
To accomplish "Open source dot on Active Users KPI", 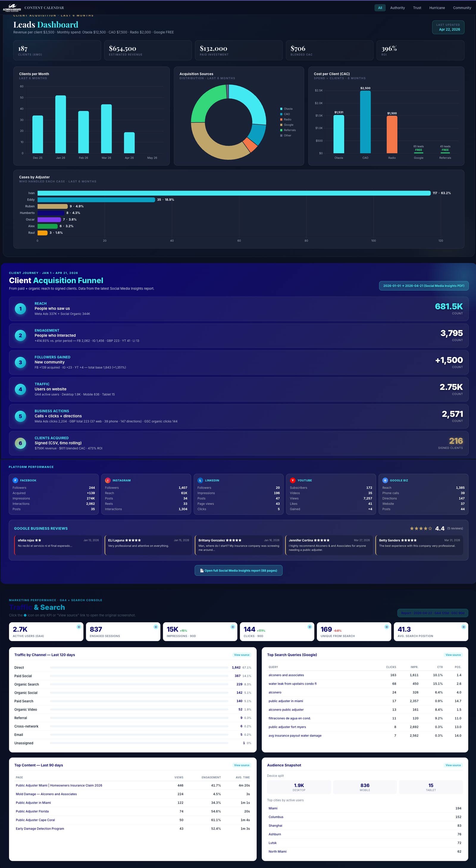I will point(79,627).
